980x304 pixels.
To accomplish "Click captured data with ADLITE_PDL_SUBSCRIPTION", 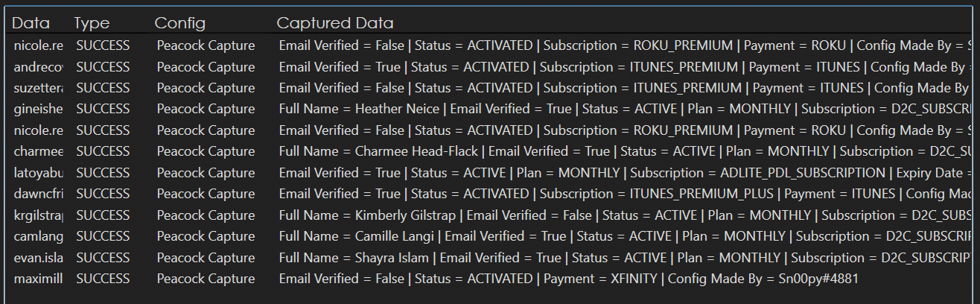I will (x=626, y=173).
